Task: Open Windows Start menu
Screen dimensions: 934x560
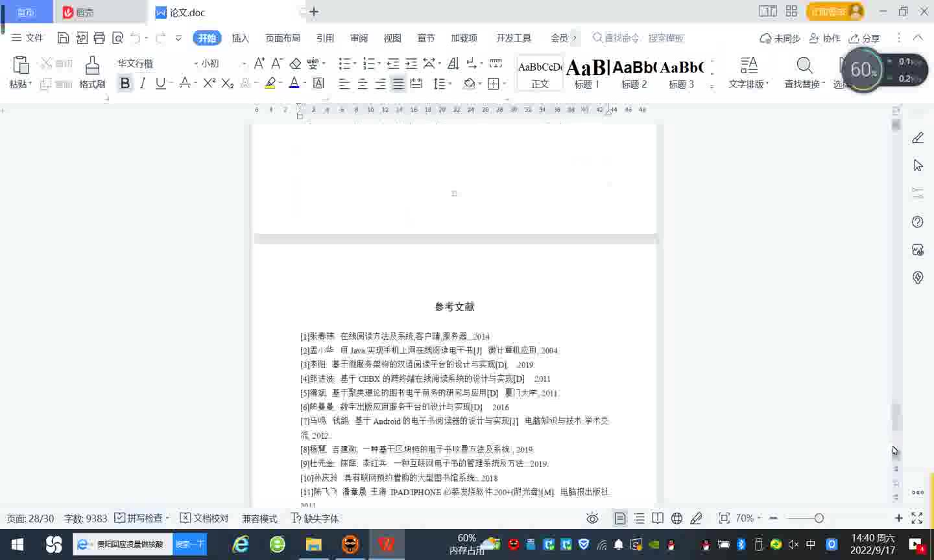Action: pyautogui.click(x=18, y=544)
